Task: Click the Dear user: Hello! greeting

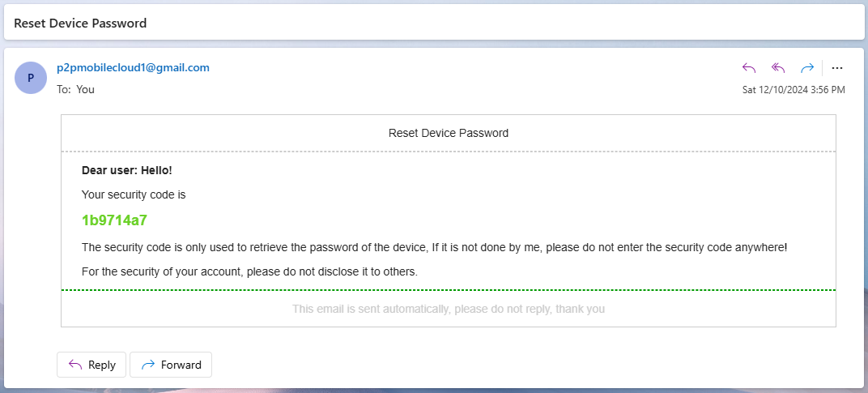Action: (x=127, y=170)
